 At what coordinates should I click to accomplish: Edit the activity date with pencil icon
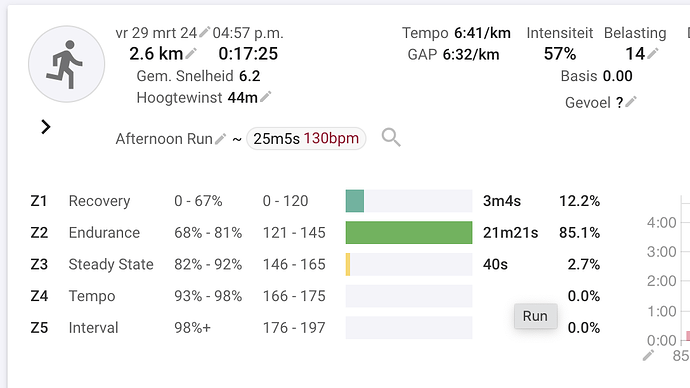204,32
